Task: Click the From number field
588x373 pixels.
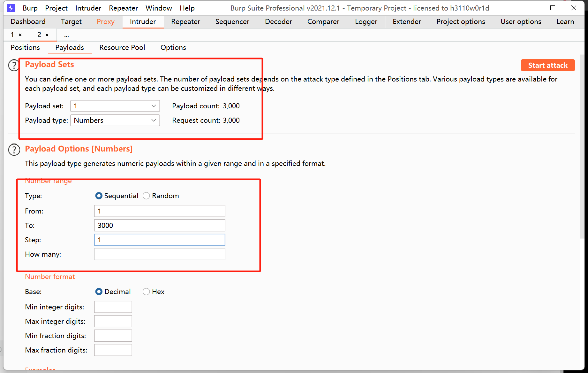Action: click(x=160, y=211)
